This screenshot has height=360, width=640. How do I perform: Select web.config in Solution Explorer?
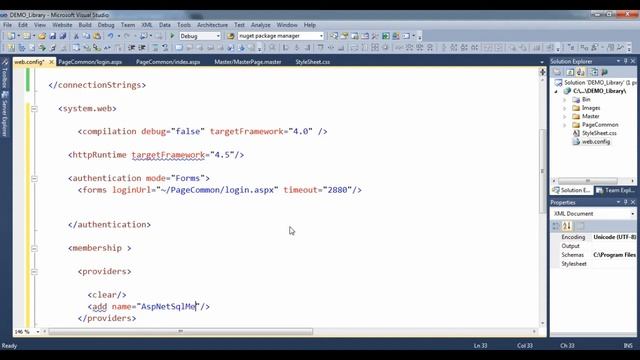pos(596,142)
